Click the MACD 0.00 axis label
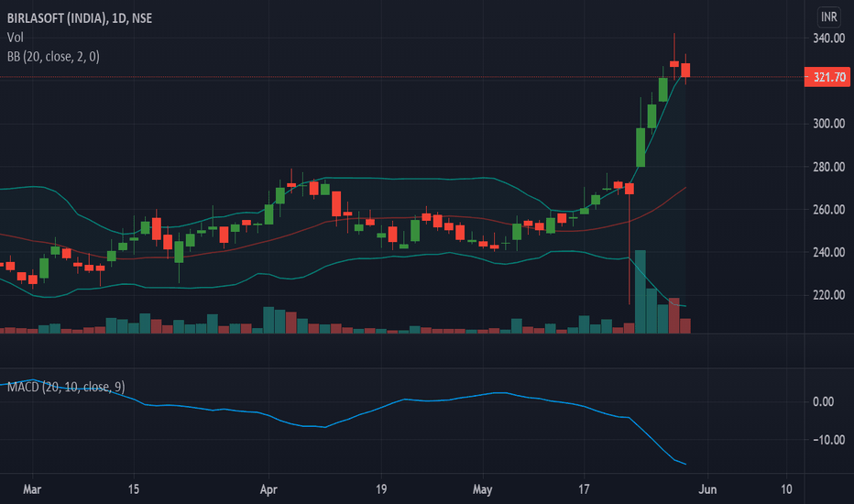Screen dimensions: 854x504 point(823,402)
